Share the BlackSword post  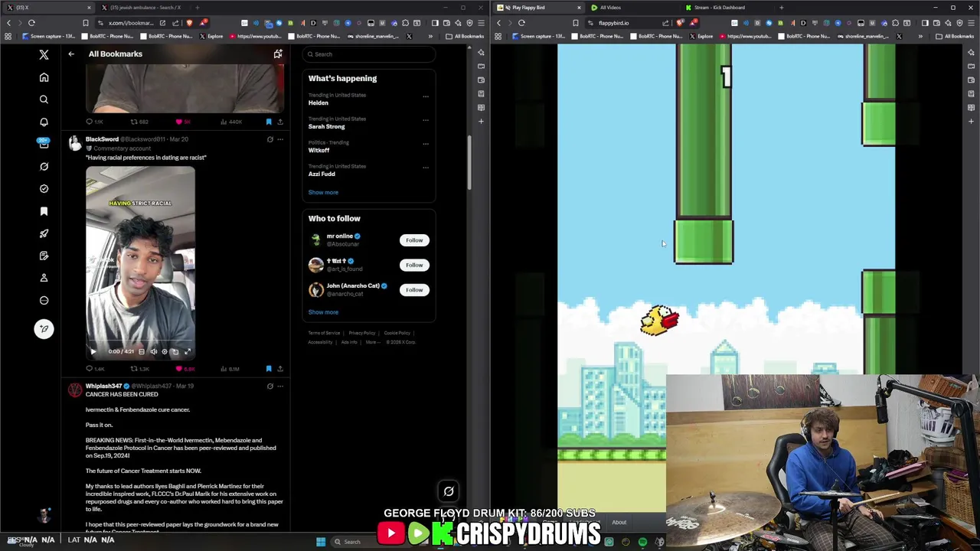pyautogui.click(x=280, y=369)
